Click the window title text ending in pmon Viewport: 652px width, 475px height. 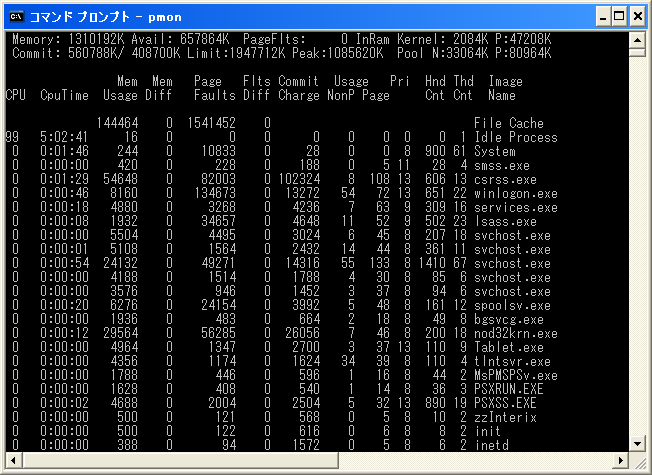tap(106, 17)
